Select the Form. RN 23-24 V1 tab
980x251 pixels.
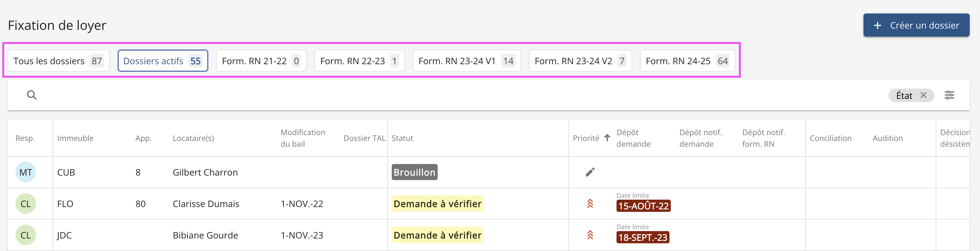click(467, 61)
